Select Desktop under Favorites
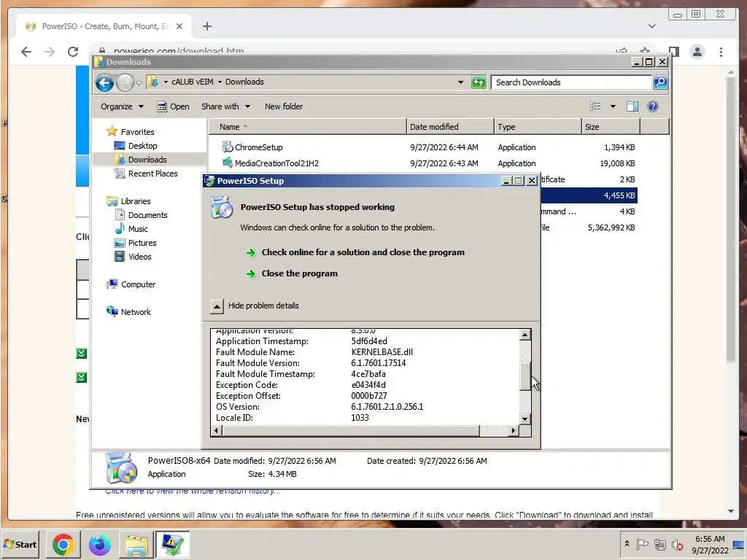Viewport: 747px width, 560px height. (142, 146)
